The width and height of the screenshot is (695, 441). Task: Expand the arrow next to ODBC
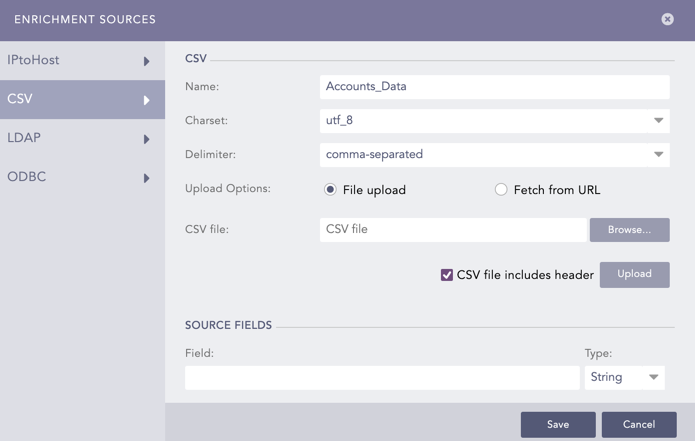click(x=146, y=178)
